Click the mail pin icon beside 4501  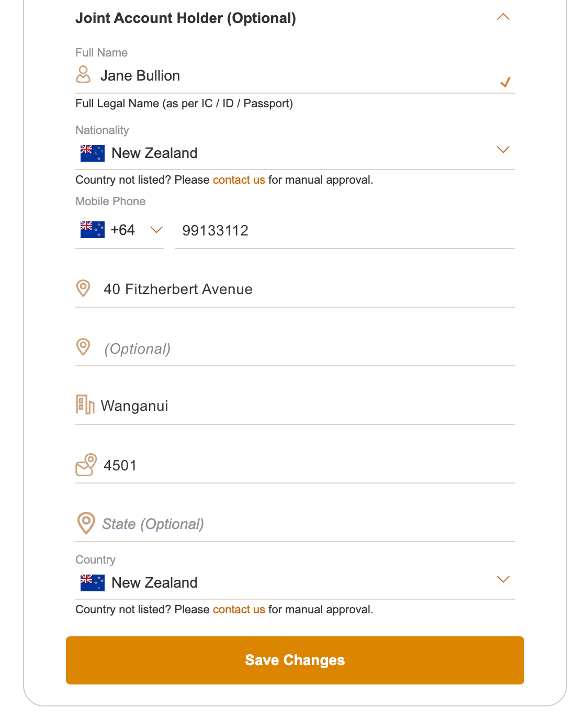click(86, 465)
